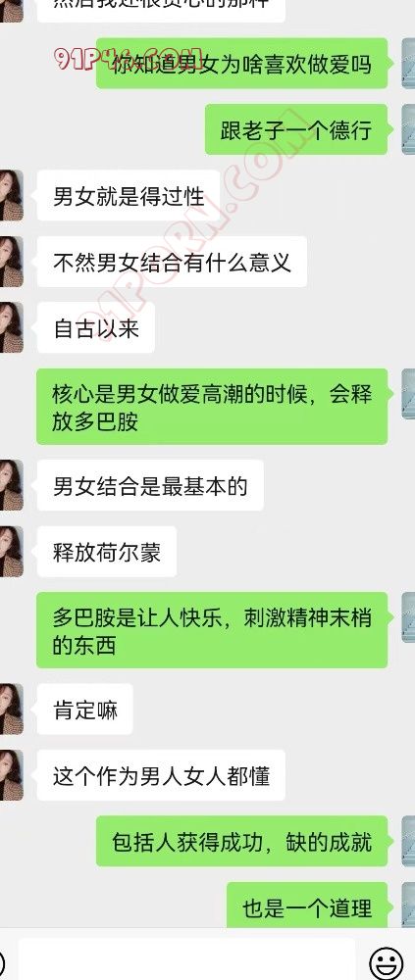Select the green '也是一个道理' bubble

coord(307,905)
